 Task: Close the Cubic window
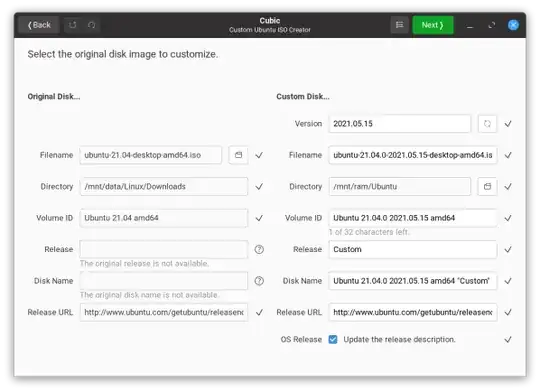point(513,25)
